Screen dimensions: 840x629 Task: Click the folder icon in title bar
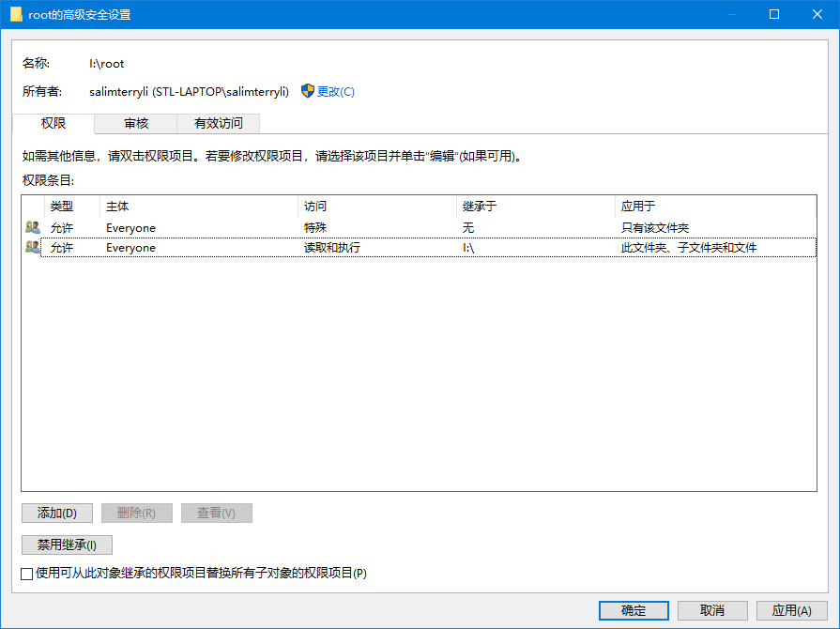(x=16, y=14)
